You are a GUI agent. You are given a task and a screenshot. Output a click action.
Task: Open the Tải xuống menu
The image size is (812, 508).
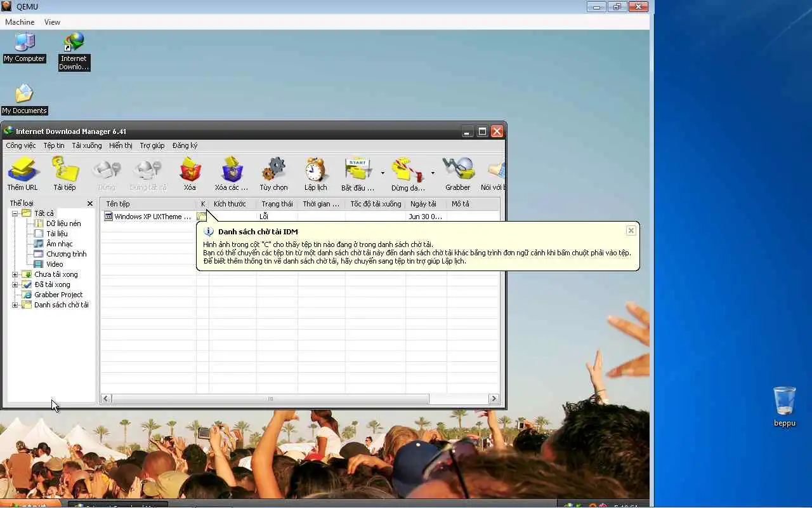pyautogui.click(x=87, y=145)
